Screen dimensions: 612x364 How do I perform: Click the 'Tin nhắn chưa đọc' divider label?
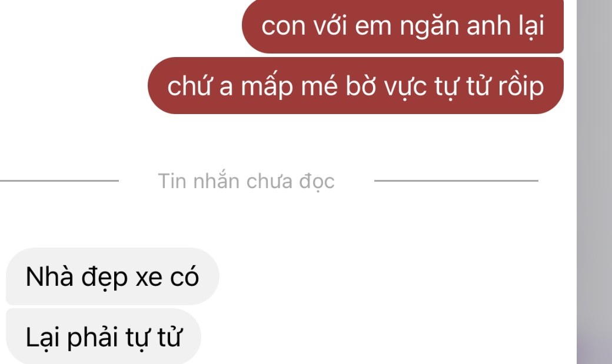(246, 181)
